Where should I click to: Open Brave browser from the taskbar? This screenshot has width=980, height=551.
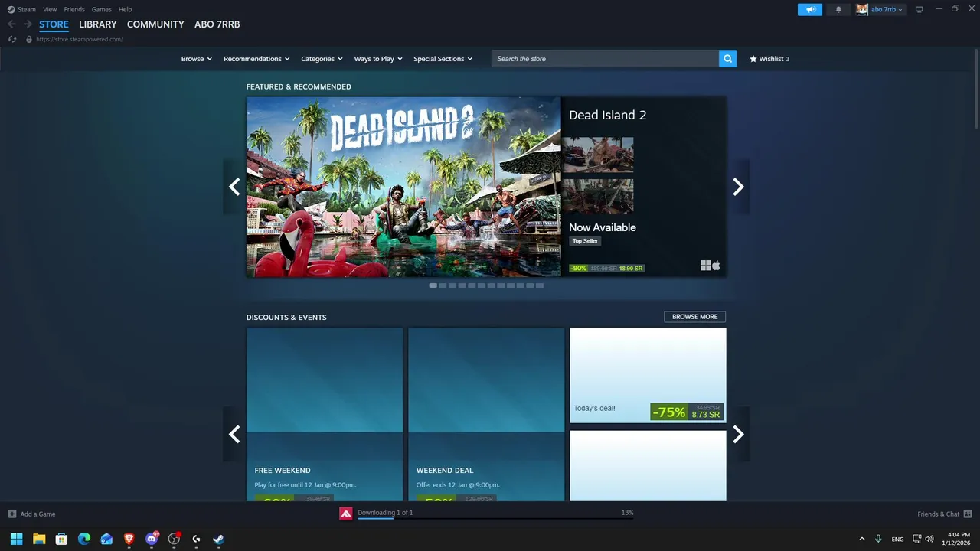pyautogui.click(x=129, y=539)
